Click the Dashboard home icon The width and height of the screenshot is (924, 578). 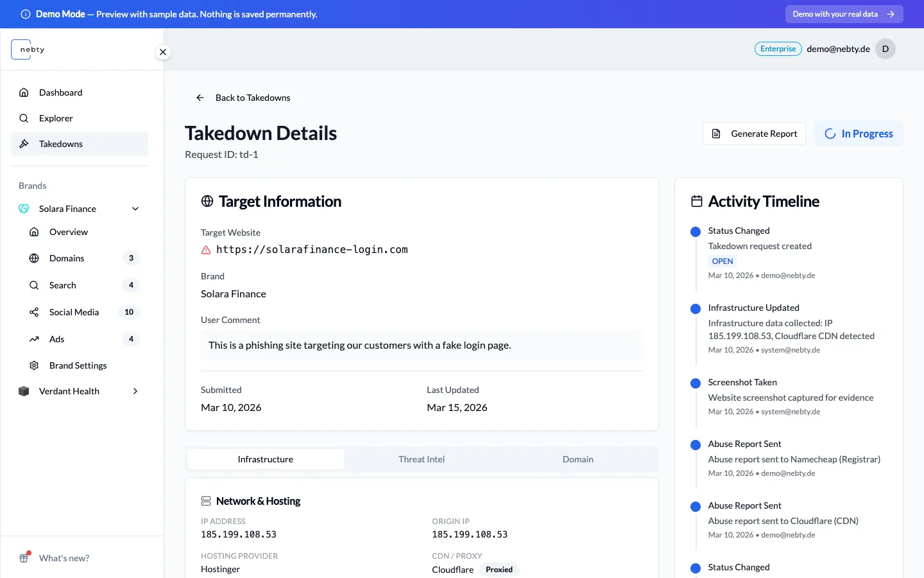[x=24, y=92]
